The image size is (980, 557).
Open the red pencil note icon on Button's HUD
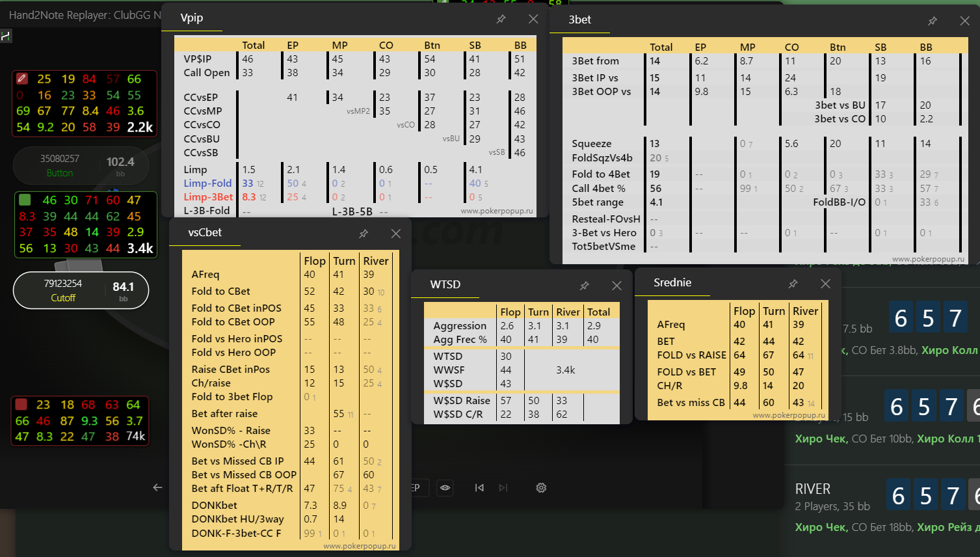pos(22,79)
